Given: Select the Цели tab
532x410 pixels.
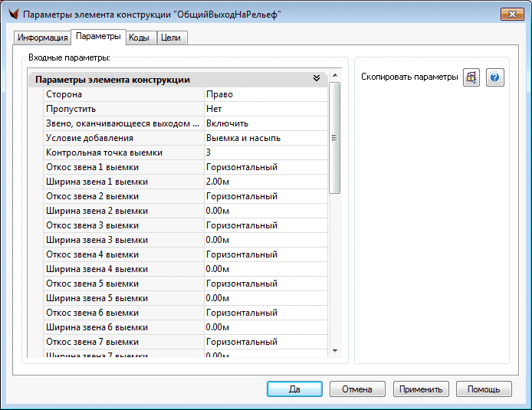Looking at the screenshot, I should click(x=172, y=38).
